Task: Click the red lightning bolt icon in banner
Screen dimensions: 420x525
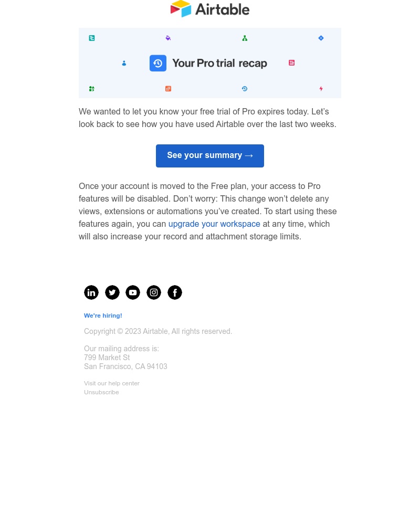Action: point(321,88)
